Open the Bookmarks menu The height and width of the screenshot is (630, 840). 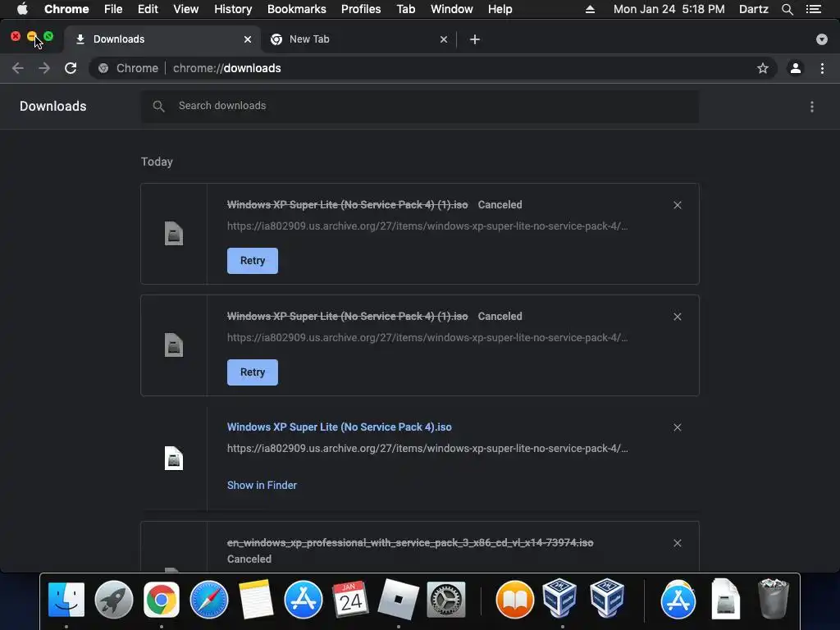click(x=297, y=9)
